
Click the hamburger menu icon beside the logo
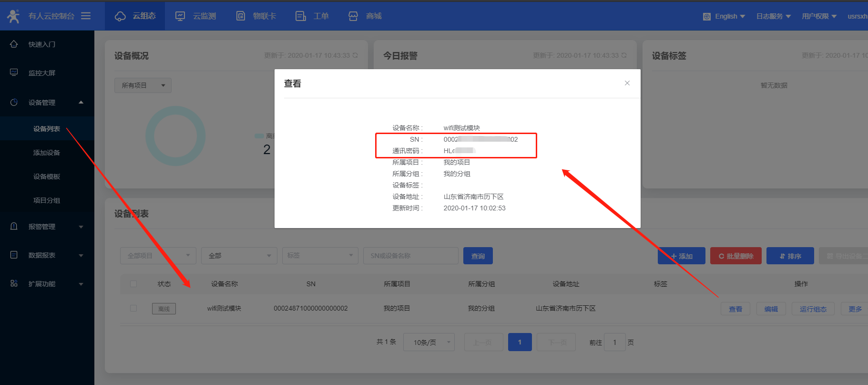tap(86, 16)
